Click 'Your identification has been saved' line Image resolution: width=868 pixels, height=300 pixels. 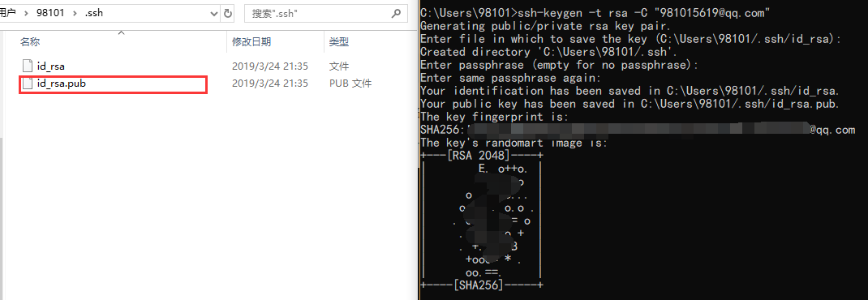tap(630, 91)
